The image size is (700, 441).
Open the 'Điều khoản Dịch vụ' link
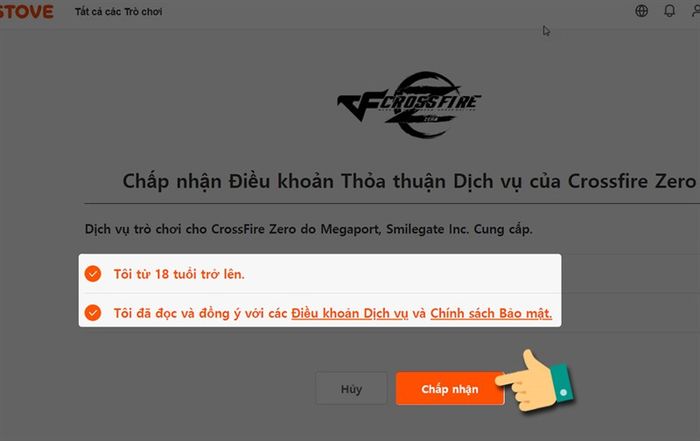[350, 313]
